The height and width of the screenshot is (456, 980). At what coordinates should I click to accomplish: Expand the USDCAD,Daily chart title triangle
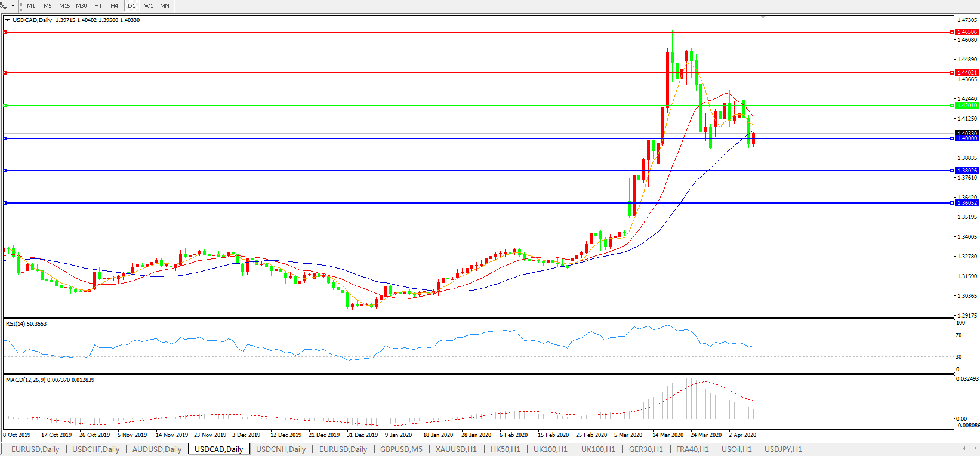point(7,20)
